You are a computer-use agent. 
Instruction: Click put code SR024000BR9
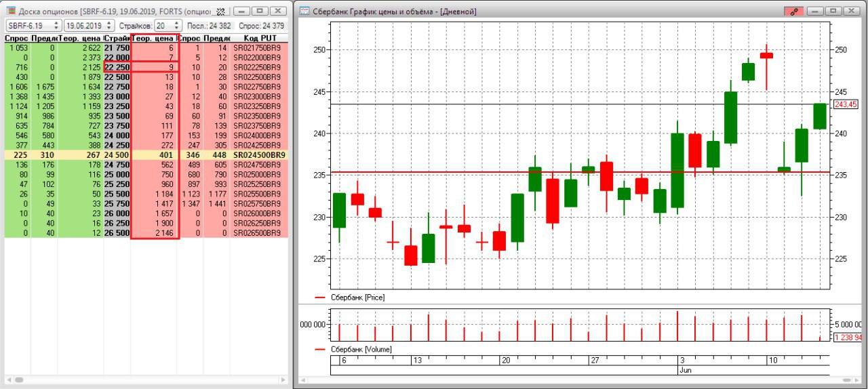257,136
